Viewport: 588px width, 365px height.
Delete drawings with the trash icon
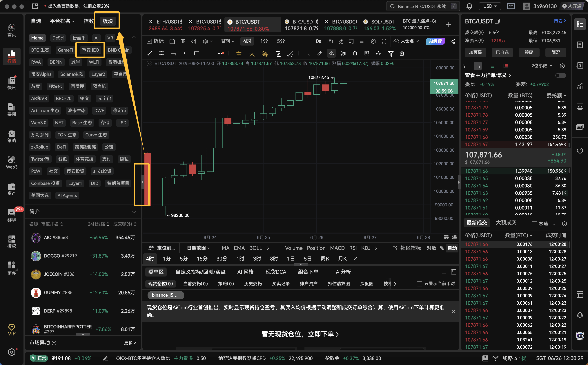(x=402, y=53)
